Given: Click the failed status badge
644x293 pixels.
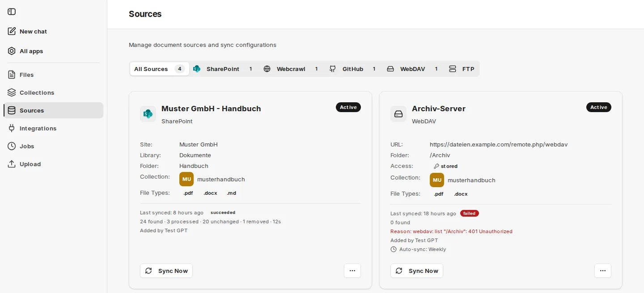Looking at the screenshot, I should click(x=470, y=213).
